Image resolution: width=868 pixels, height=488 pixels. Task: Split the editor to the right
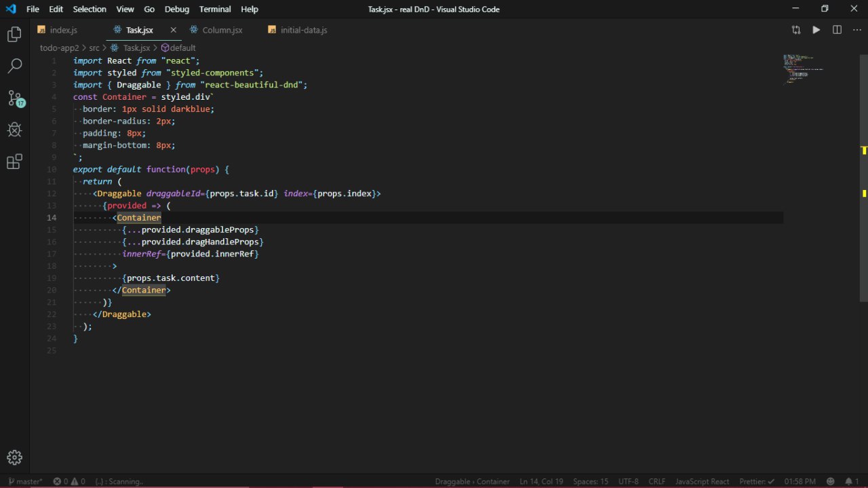pyautogui.click(x=837, y=30)
